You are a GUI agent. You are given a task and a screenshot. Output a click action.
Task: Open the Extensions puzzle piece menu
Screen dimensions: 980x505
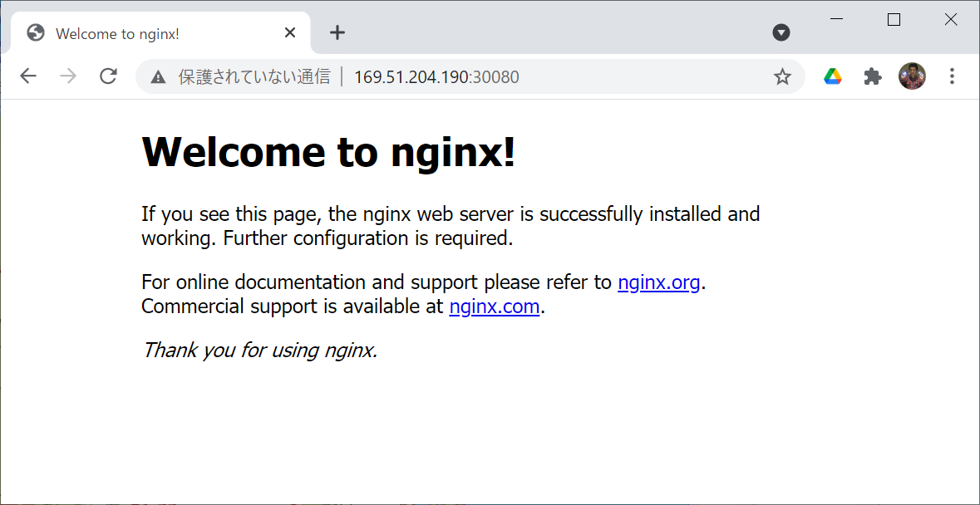[873, 76]
